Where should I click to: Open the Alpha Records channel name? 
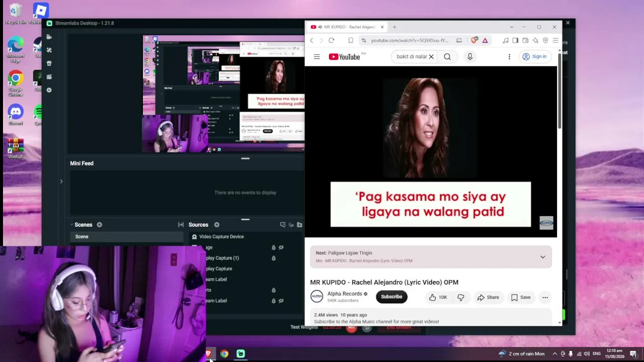click(x=345, y=294)
